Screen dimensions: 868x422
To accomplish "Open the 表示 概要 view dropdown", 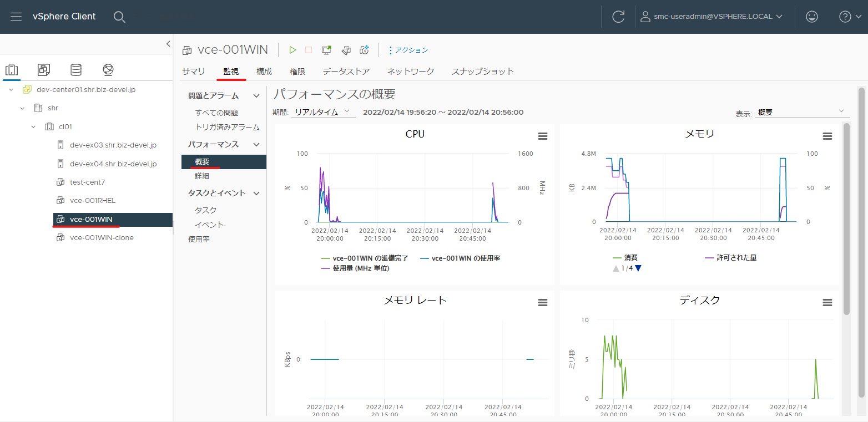I will [802, 113].
